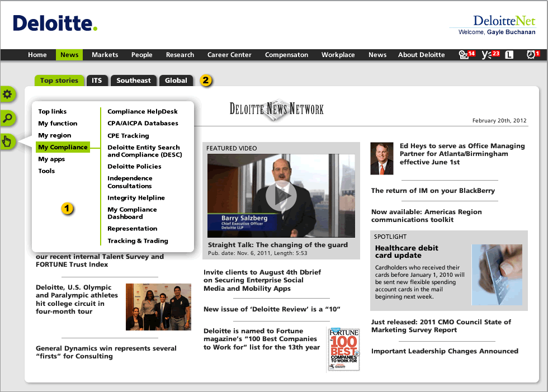Open 'The return of IM on your BlackBerry'
The height and width of the screenshot is (392, 548).
click(433, 191)
